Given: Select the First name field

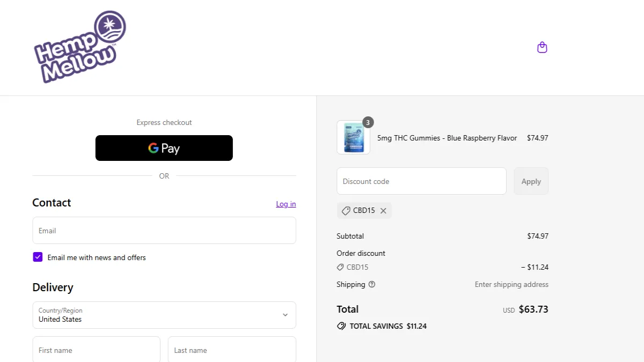Looking at the screenshot, I should pyautogui.click(x=96, y=350).
